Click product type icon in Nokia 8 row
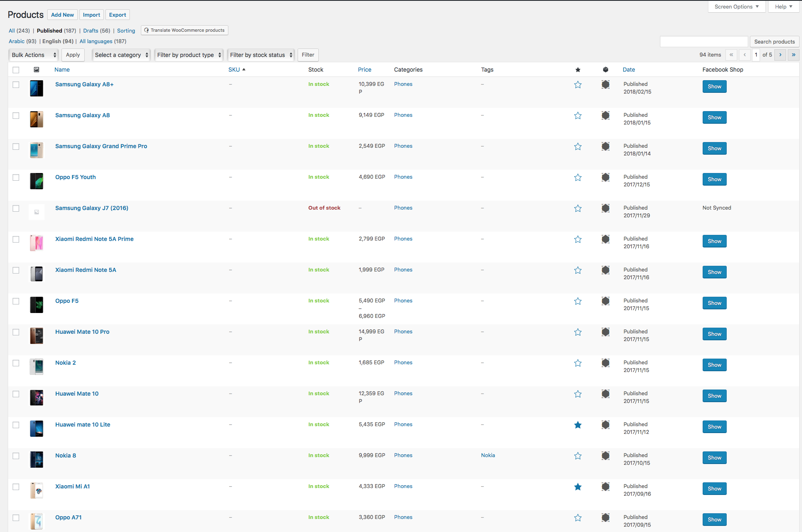 (606, 456)
